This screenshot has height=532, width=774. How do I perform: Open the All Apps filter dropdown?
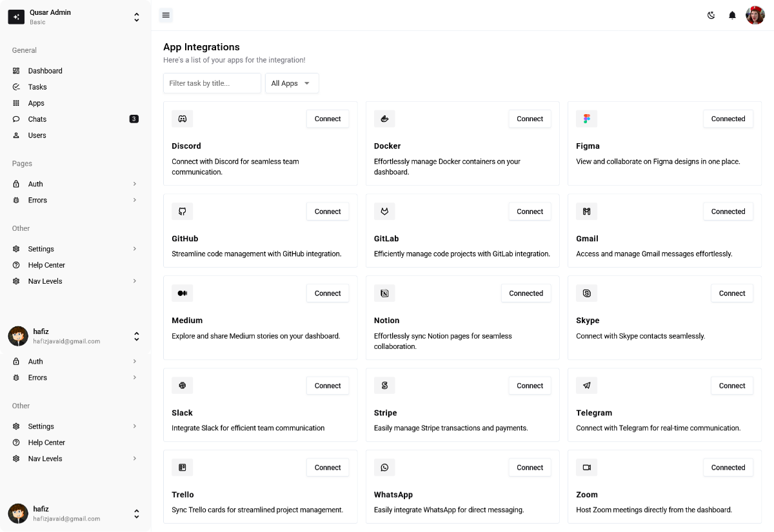[x=292, y=83]
